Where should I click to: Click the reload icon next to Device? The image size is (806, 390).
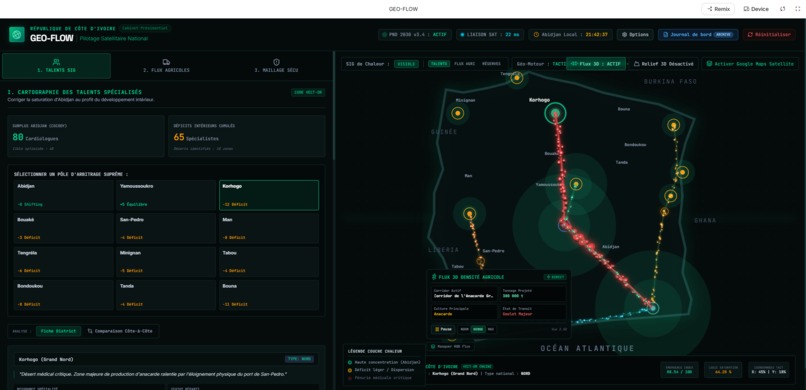(x=782, y=9)
